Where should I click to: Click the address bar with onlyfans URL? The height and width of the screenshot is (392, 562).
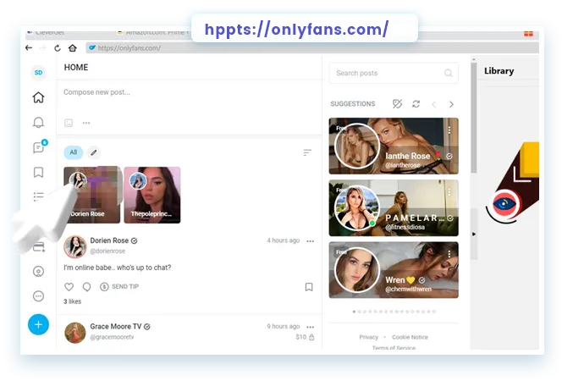point(311,47)
